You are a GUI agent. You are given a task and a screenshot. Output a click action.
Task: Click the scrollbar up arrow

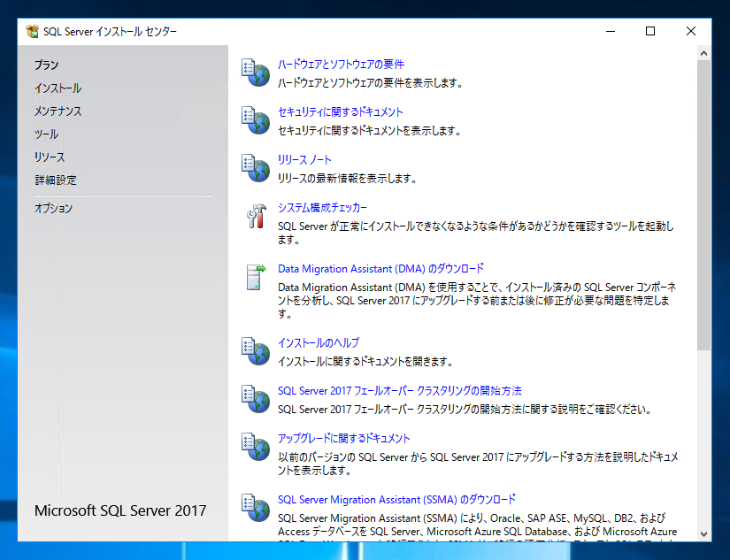coord(703,54)
